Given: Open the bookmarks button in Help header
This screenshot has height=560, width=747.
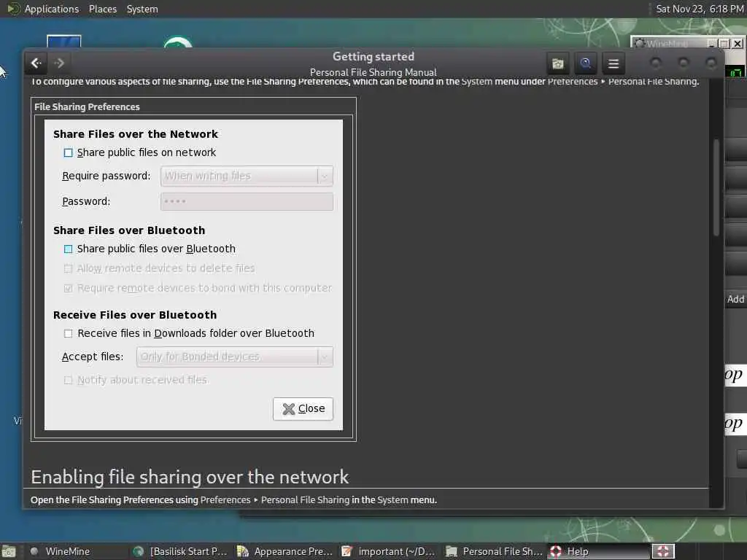Looking at the screenshot, I should pos(558,63).
